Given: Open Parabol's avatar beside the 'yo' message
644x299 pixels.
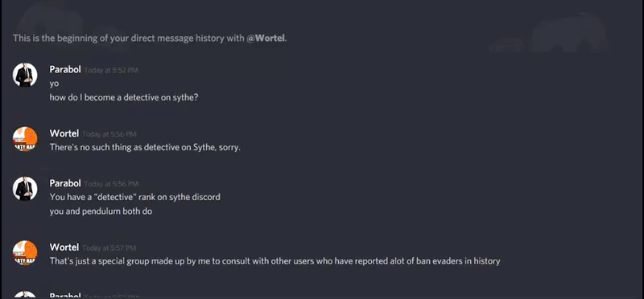Looking at the screenshot, I should point(25,75).
